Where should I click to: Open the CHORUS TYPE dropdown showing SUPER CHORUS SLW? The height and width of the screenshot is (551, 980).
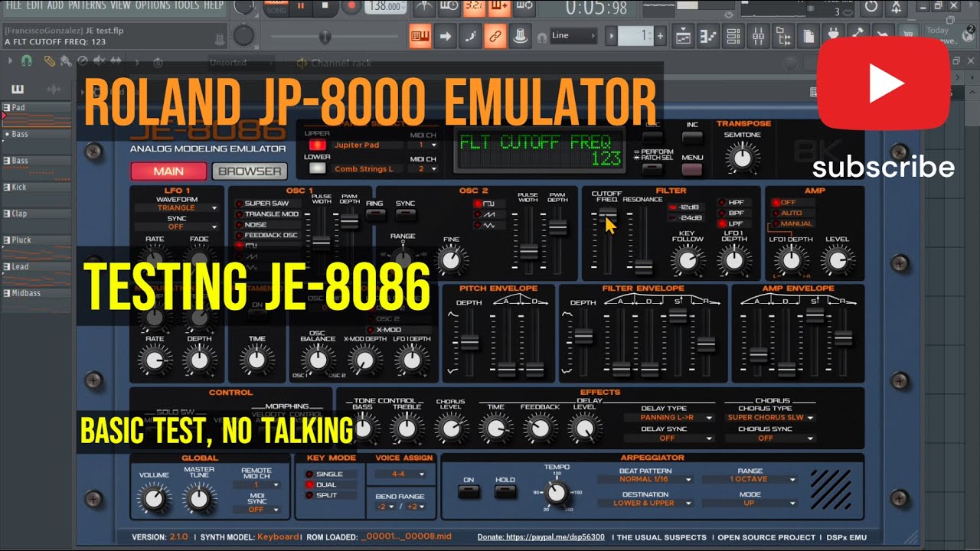point(771,418)
